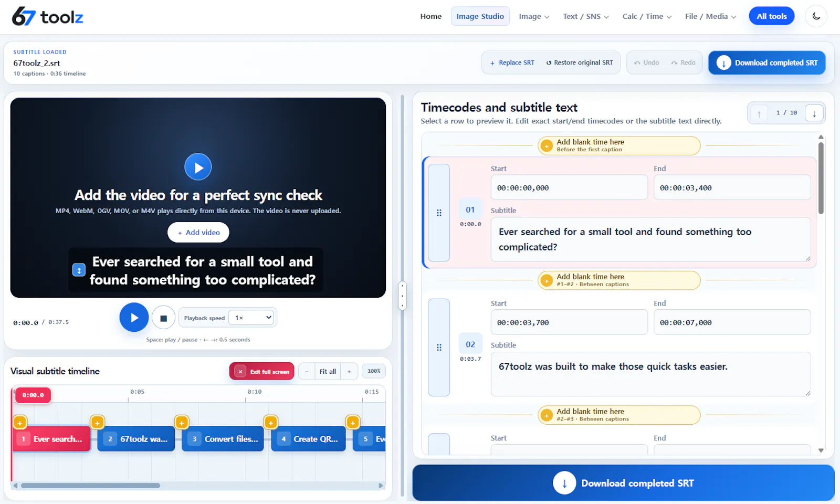This screenshot has height=504, width=840.
Task: Click the caption 01 number badge
Action: click(x=470, y=209)
